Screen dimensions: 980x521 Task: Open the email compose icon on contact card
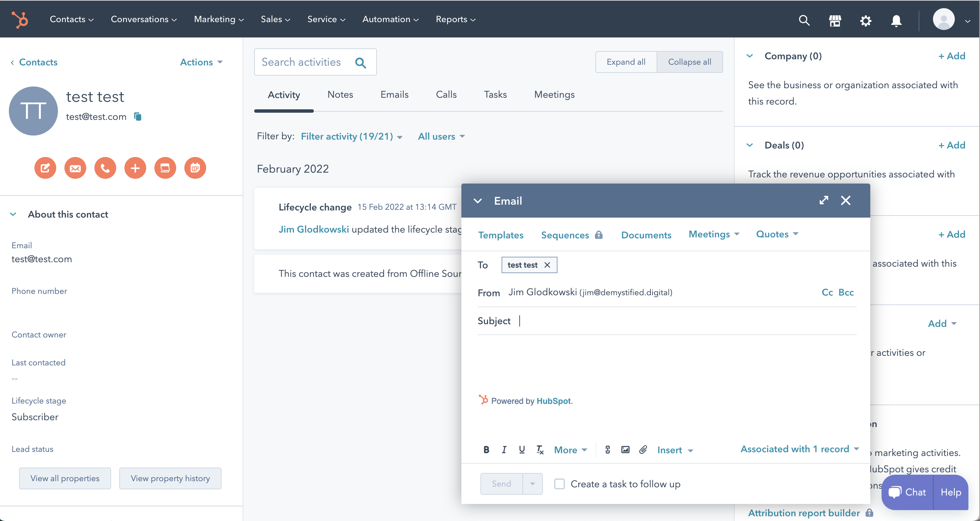tap(75, 168)
